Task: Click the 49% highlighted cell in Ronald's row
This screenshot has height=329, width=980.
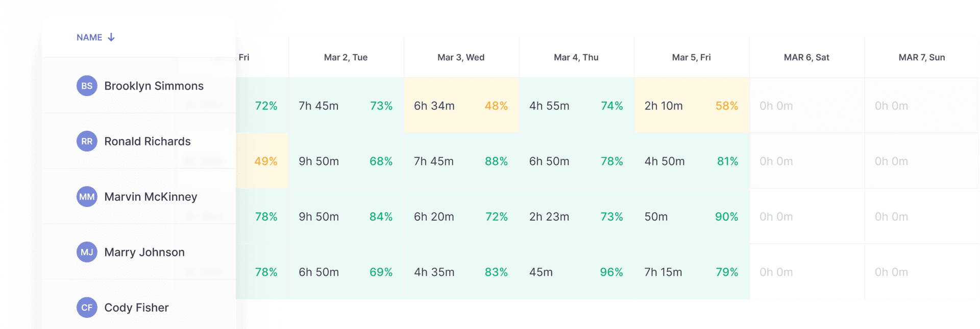Action: coord(266,161)
